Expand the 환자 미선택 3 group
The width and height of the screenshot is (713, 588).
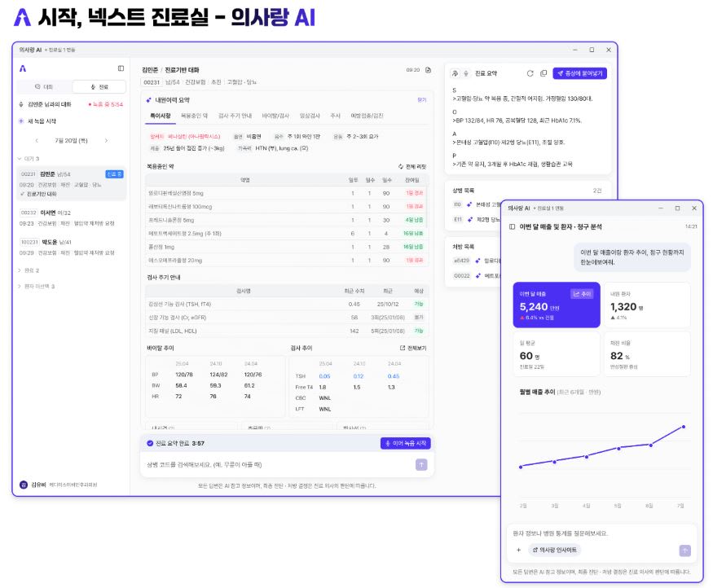37,287
